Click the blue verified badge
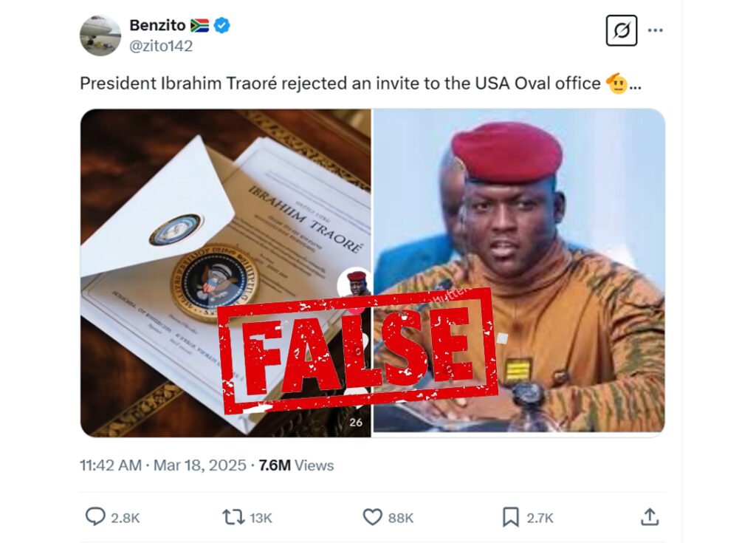Screen dimensions: 756x543 point(221,25)
